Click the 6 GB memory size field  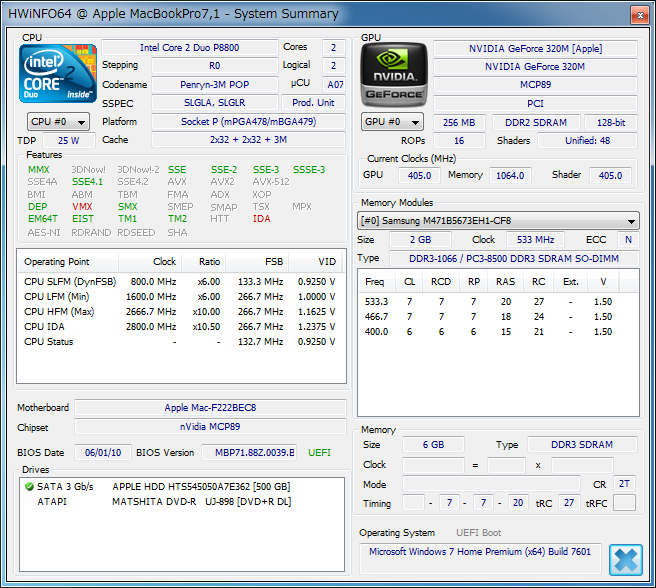click(433, 444)
